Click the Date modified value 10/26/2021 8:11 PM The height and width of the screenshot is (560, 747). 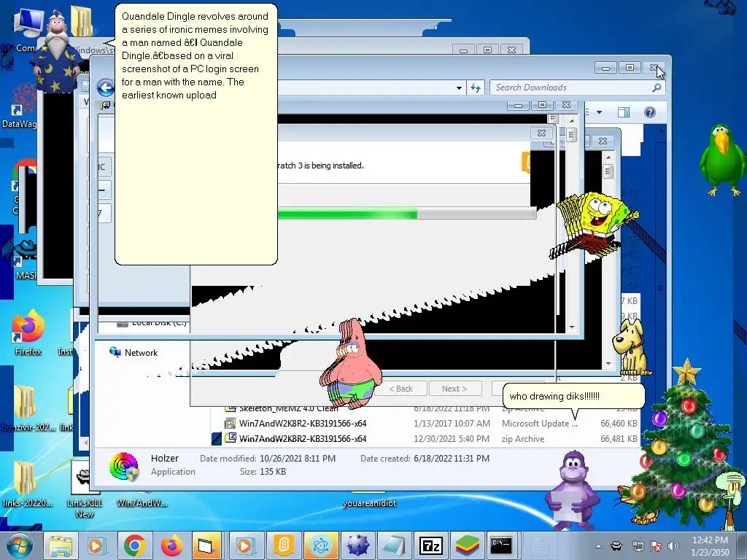point(298,459)
